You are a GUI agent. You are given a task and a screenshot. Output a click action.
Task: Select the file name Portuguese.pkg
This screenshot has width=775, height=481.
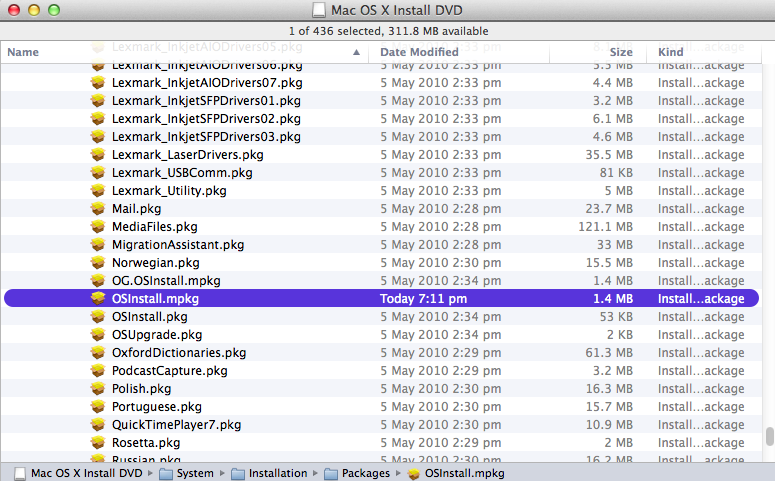pos(157,406)
